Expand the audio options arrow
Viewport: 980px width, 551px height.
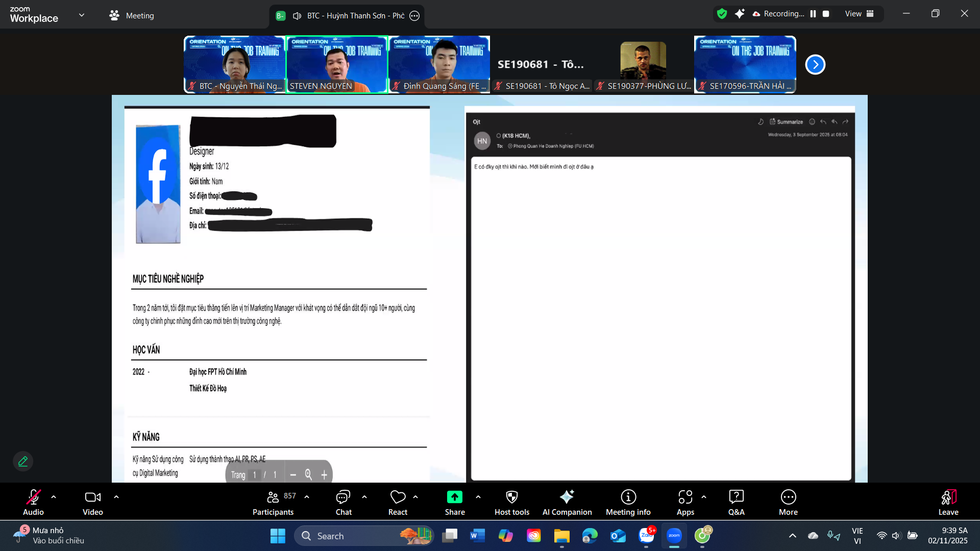54,496
